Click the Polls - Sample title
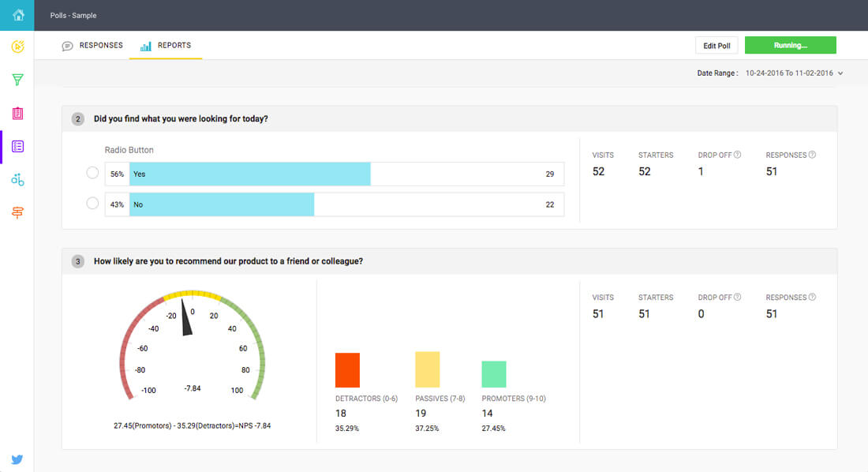 point(73,16)
